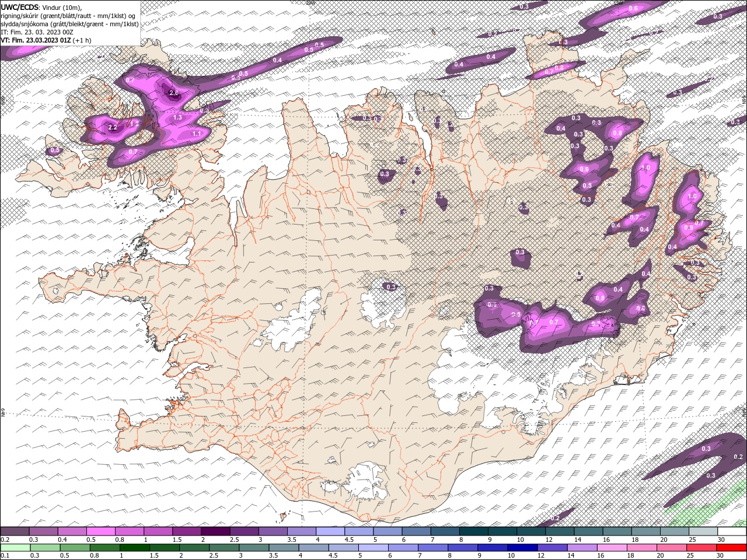Pick the palest green 0.1 rain scale swatch
747x560 pixels.
pyautogui.click(x=15, y=548)
